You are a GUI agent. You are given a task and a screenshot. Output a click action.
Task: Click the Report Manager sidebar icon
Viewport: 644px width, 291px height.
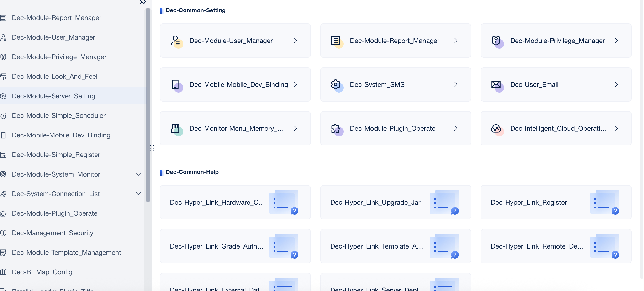click(3, 18)
